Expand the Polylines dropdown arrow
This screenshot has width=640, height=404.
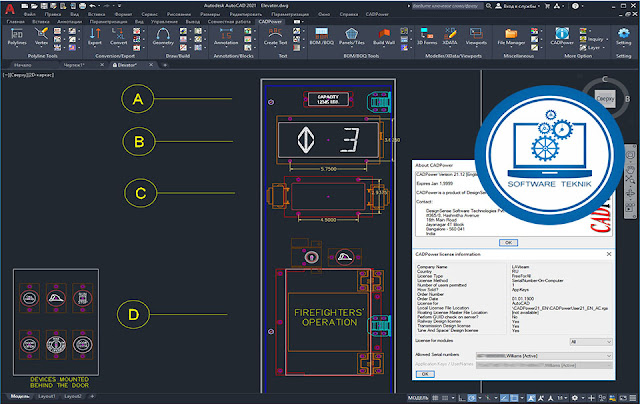click(x=17, y=48)
